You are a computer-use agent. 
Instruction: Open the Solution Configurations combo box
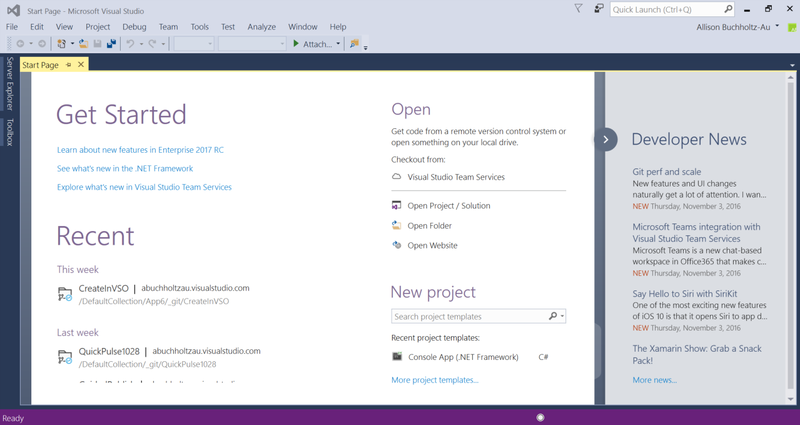(194, 44)
